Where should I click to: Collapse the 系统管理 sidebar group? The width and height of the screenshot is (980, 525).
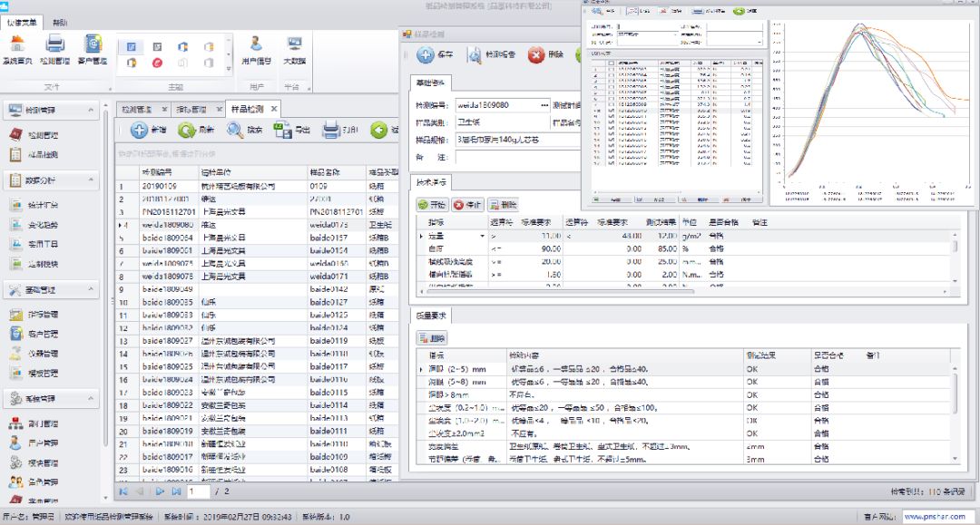91,398
